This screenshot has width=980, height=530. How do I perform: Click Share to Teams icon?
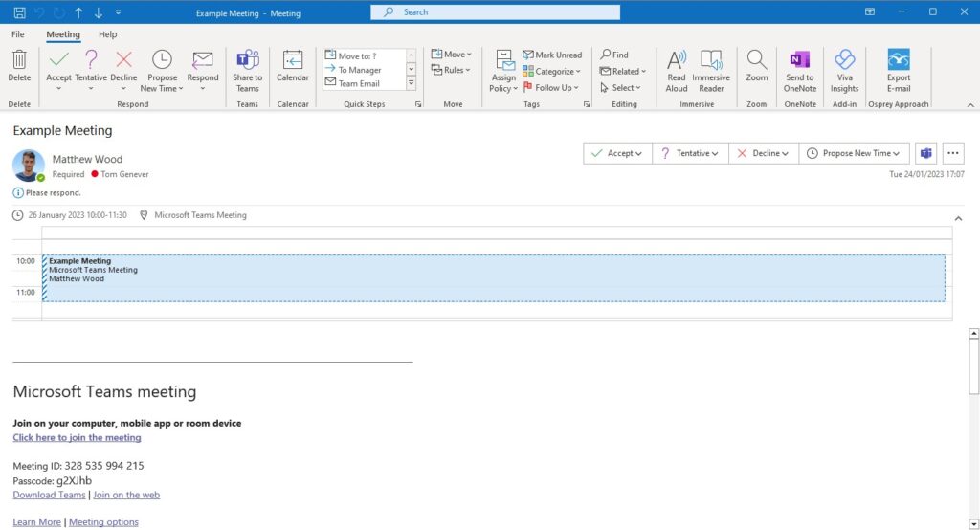(248, 60)
